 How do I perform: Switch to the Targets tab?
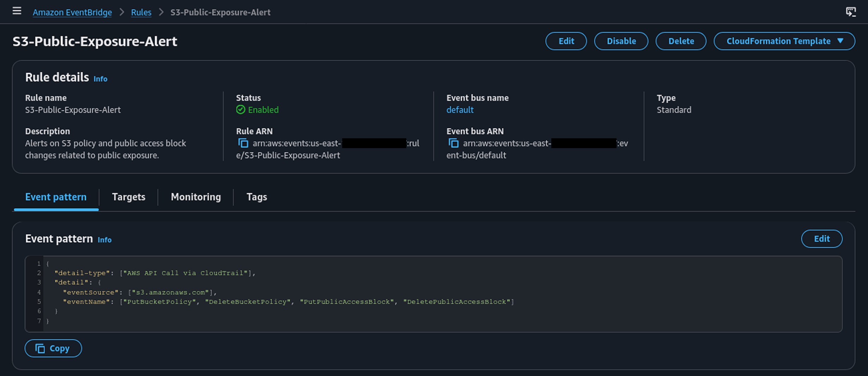coord(128,197)
